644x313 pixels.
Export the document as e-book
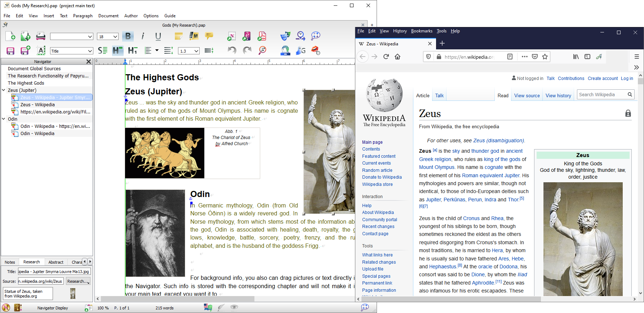point(247,36)
